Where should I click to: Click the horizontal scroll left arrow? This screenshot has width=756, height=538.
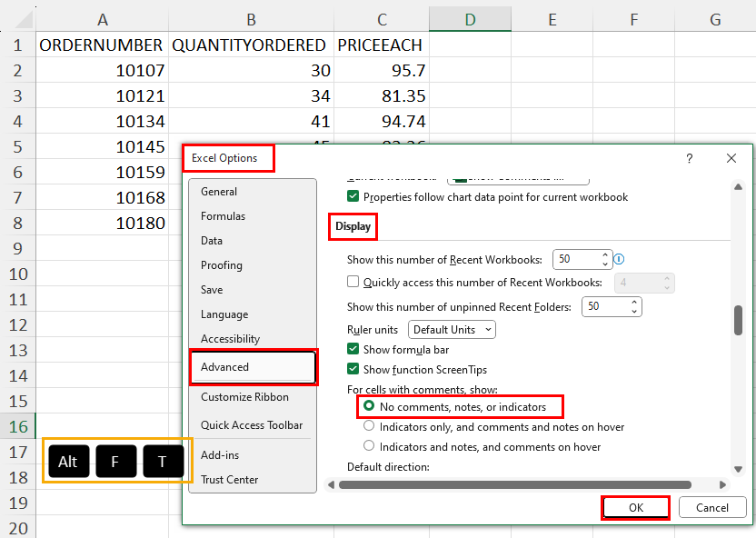331,484
